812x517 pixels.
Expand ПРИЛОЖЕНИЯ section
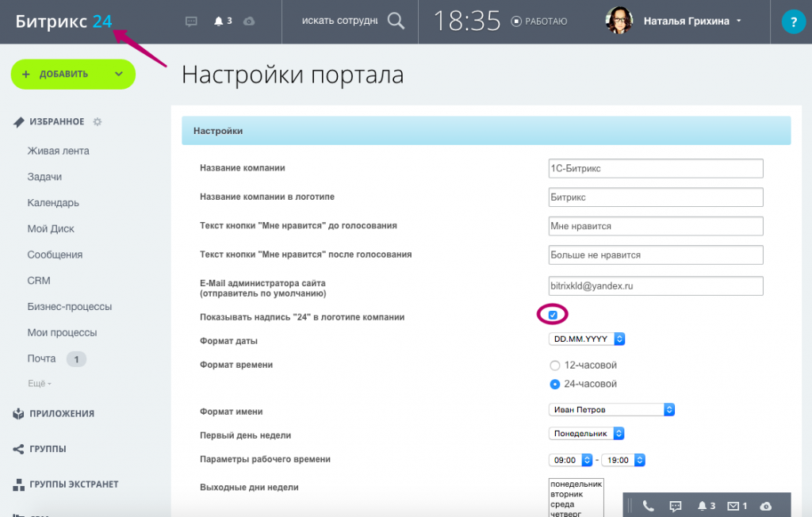pos(62,413)
